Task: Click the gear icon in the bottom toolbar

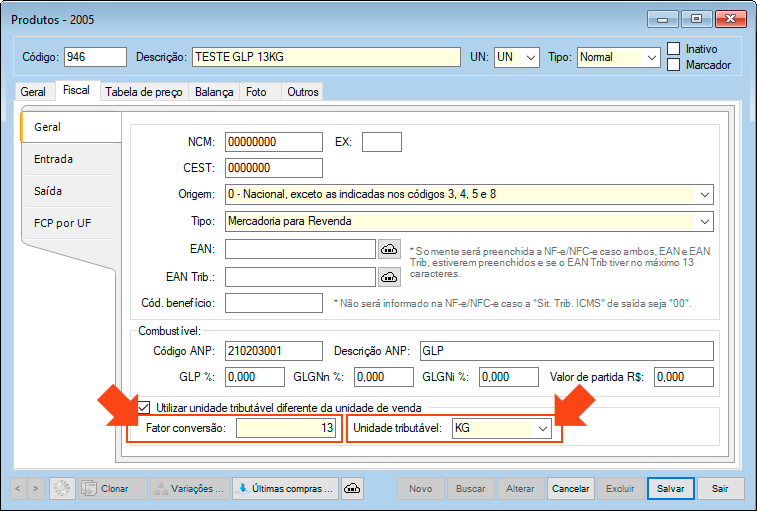Action: click(x=63, y=489)
